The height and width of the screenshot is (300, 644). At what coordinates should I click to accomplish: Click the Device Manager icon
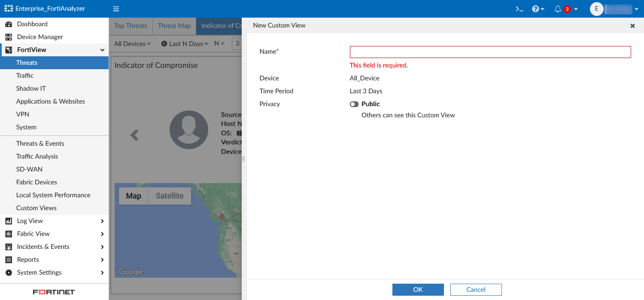[x=9, y=37]
